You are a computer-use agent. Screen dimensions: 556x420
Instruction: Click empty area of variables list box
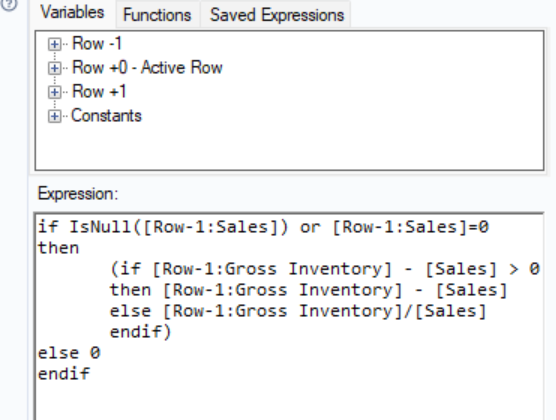coord(289,147)
